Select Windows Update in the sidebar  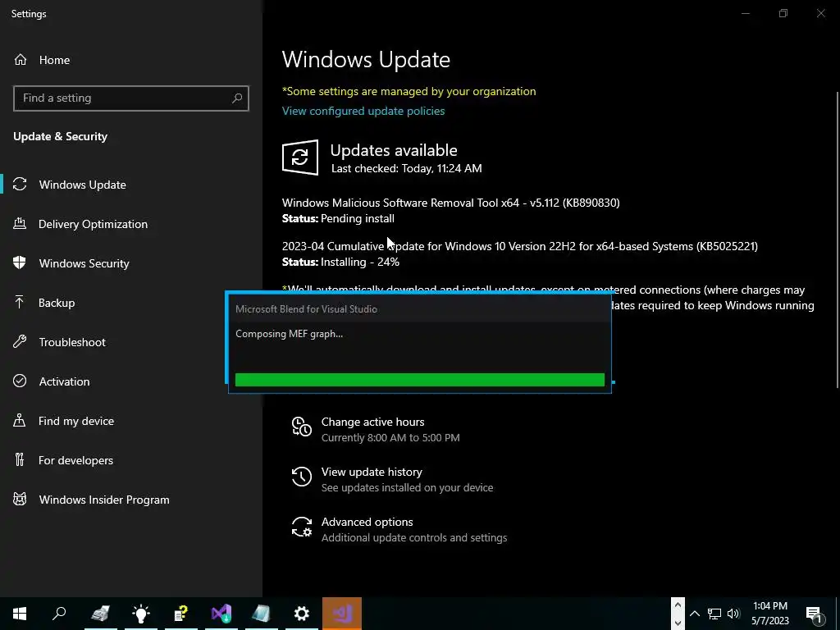click(82, 185)
